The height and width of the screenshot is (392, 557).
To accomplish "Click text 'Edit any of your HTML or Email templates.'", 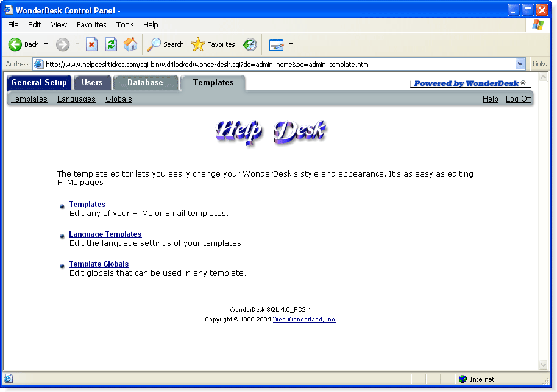I will (x=149, y=213).
